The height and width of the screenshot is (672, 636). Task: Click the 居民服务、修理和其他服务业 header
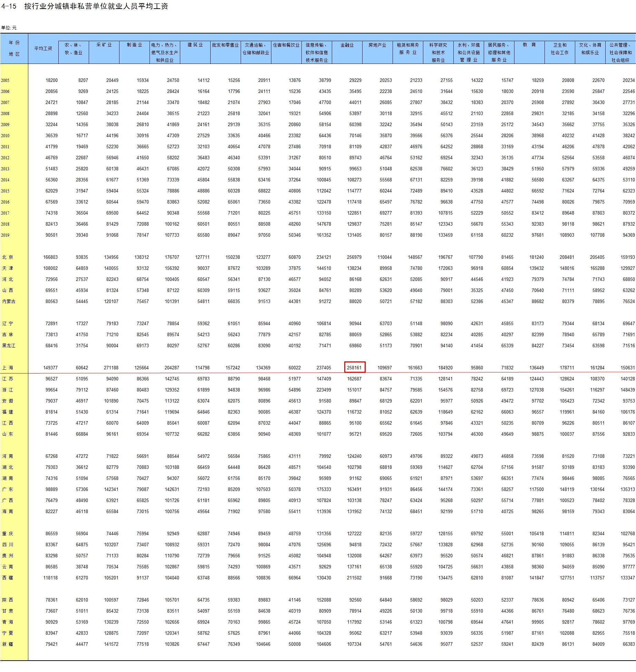(x=499, y=53)
